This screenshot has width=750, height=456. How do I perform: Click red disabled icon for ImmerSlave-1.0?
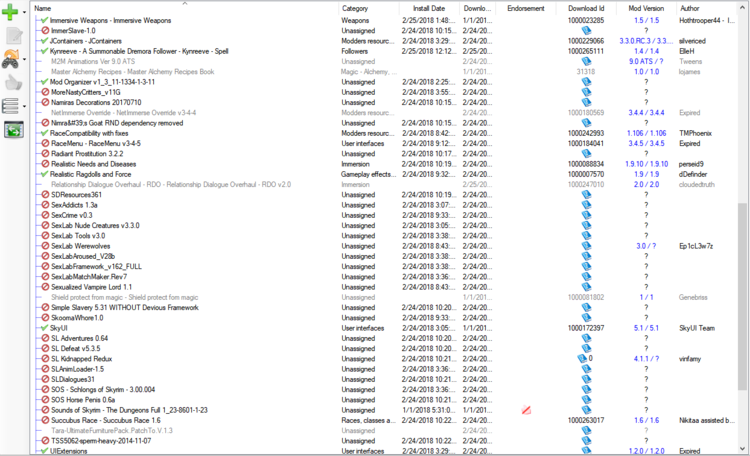coord(45,31)
